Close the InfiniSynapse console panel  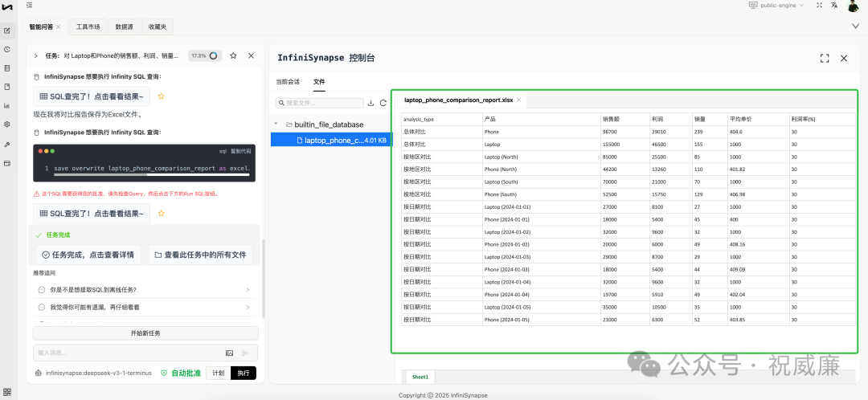(x=844, y=58)
